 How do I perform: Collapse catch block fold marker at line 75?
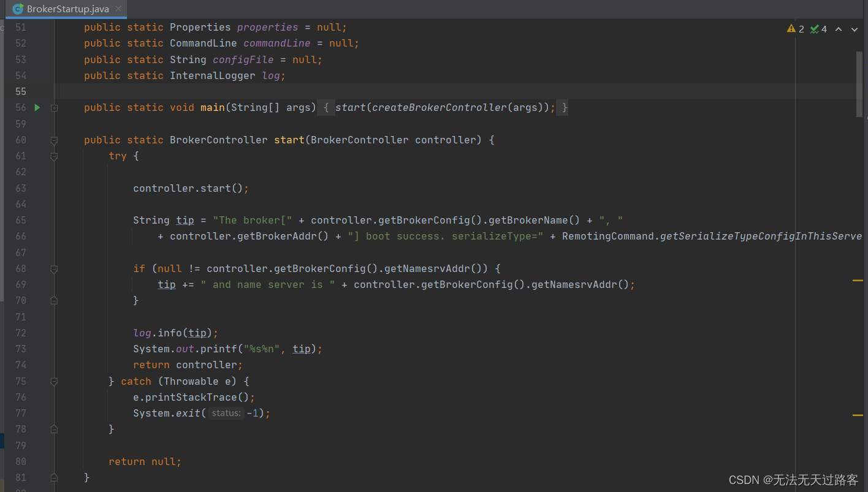click(54, 381)
